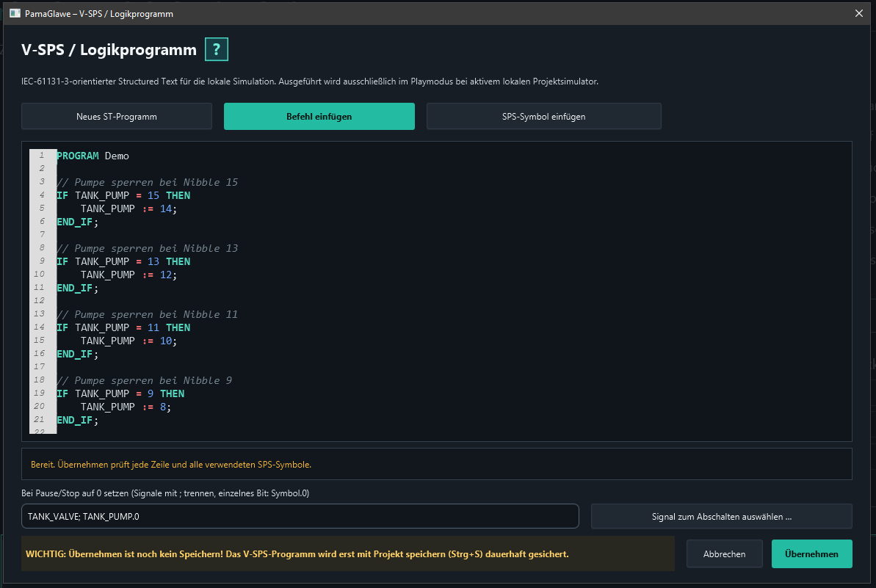Click the line 'IF TANK_PUMP = 13 THEN'
The width and height of the screenshot is (876, 588).
pyautogui.click(x=123, y=261)
